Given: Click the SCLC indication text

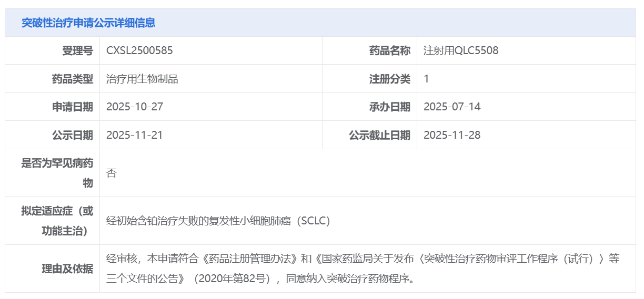Looking at the screenshot, I should point(218,221).
